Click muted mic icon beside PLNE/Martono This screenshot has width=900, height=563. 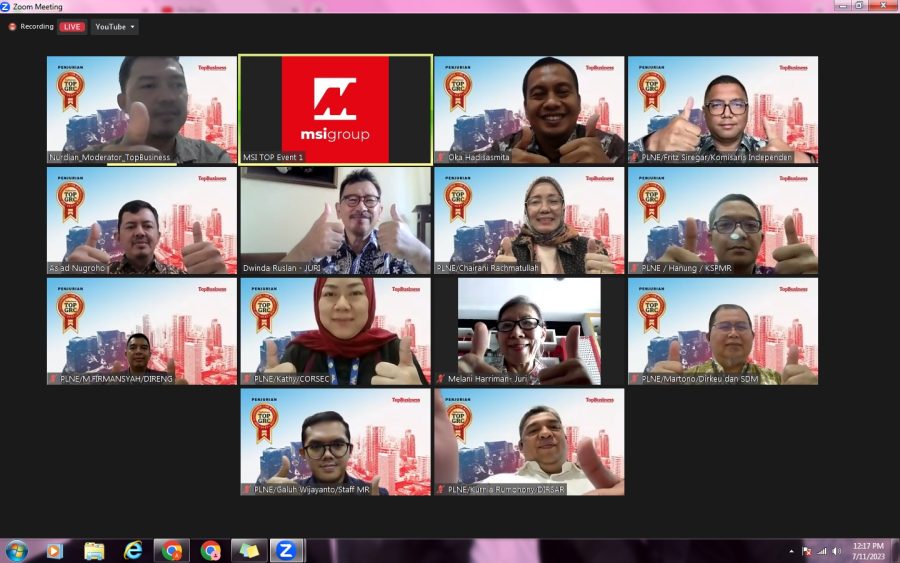[635, 379]
